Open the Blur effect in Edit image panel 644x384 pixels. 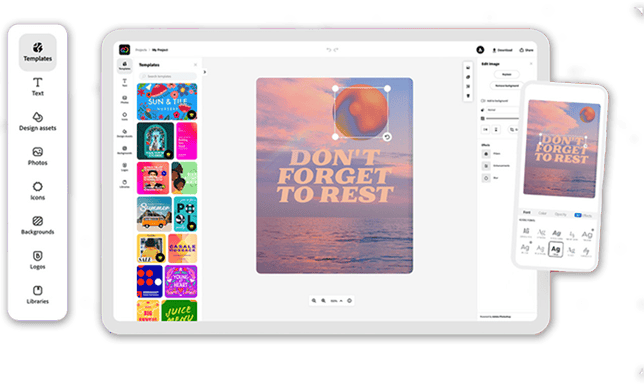[x=490, y=178]
